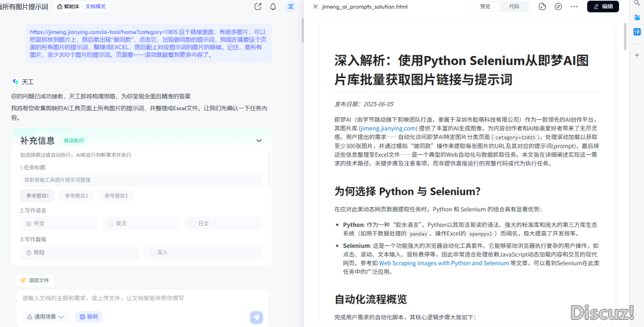644x327 pixels.
Task: Click the compass icon in preview header
Action: coord(558,7)
